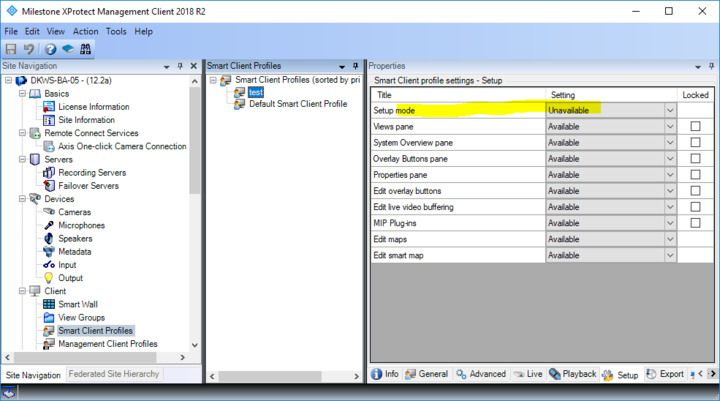Image resolution: width=720 pixels, height=401 pixels.
Task: Open the Tools menu
Action: [x=116, y=32]
